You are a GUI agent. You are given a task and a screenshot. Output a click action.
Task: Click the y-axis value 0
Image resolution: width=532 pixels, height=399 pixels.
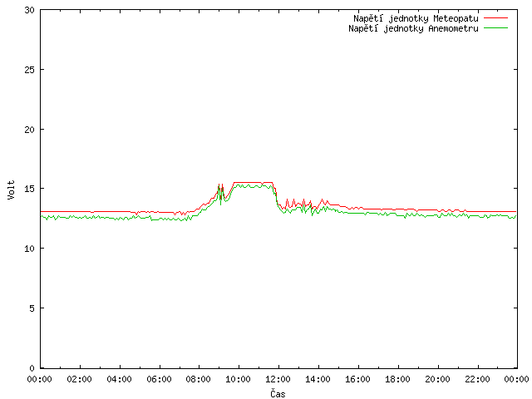click(x=32, y=368)
